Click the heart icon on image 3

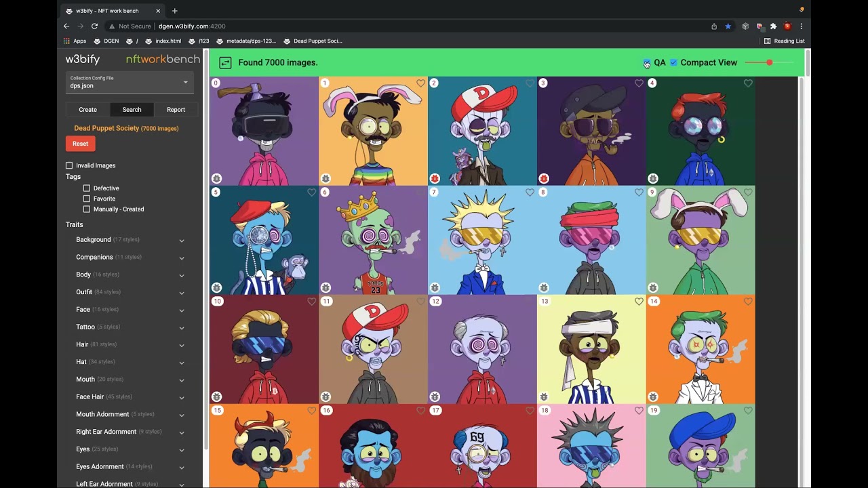639,83
